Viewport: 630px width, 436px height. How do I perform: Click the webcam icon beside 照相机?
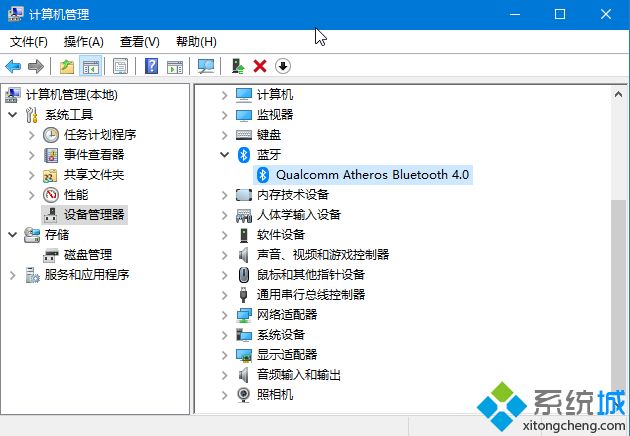243,395
